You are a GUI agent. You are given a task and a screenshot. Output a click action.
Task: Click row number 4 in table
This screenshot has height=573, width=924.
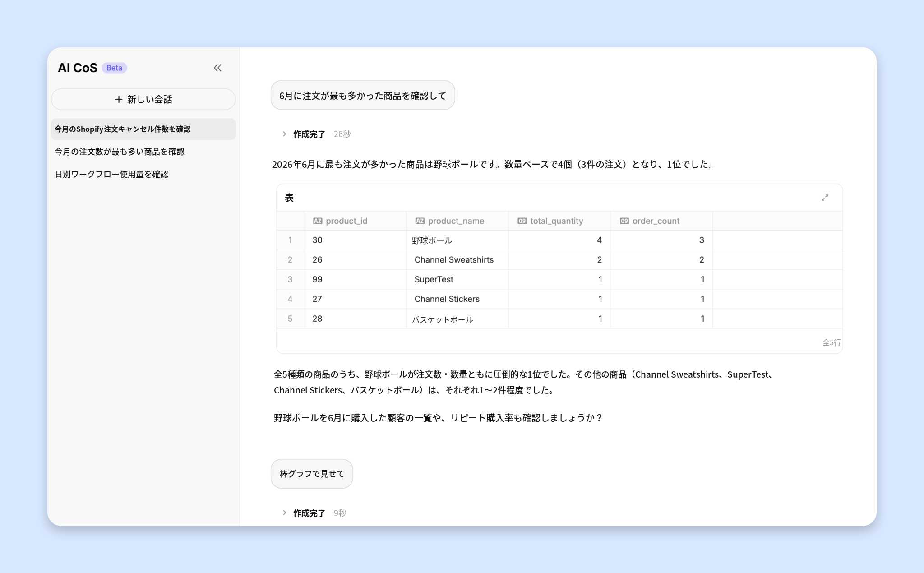[x=290, y=299]
